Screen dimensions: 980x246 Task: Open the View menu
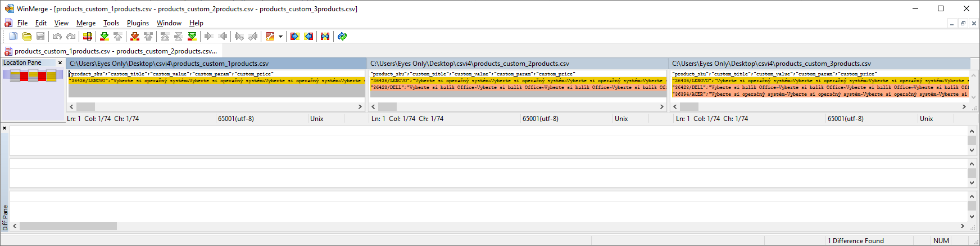coord(61,23)
